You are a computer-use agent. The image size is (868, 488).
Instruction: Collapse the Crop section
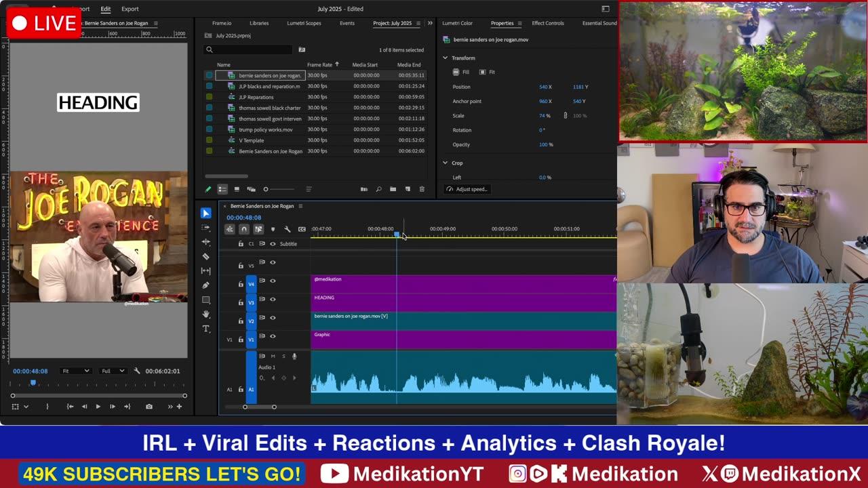pos(446,163)
